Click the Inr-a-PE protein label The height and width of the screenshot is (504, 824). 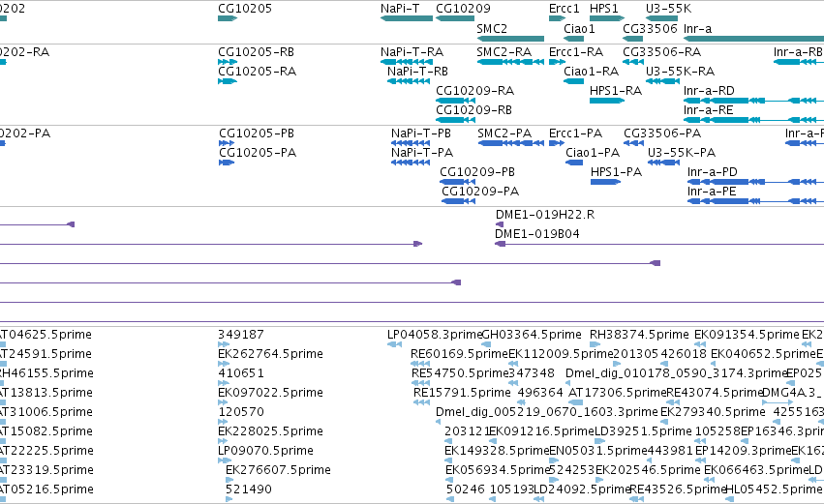tap(712, 192)
